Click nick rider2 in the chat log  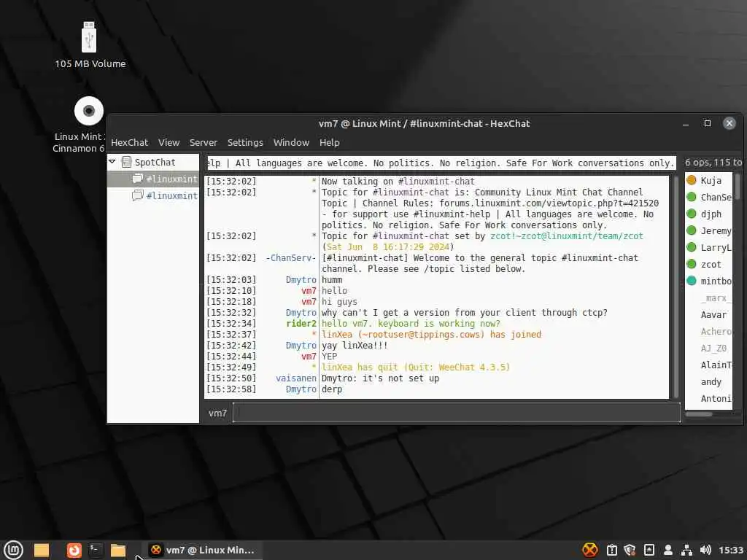[x=301, y=323]
